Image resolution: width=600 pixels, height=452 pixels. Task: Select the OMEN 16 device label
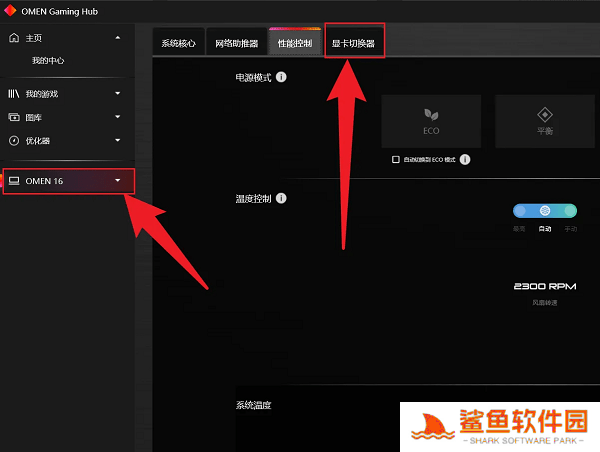pos(44,181)
